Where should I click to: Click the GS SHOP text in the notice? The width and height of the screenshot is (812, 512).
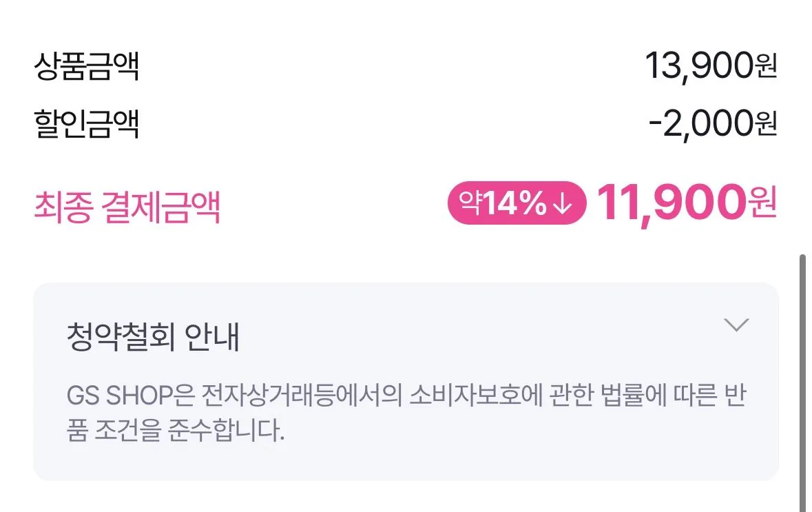point(117,392)
